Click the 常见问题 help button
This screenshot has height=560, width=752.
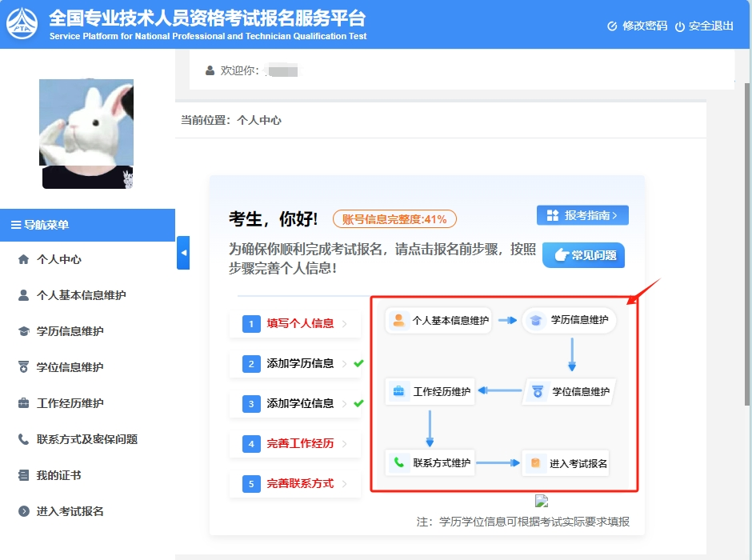[583, 254]
